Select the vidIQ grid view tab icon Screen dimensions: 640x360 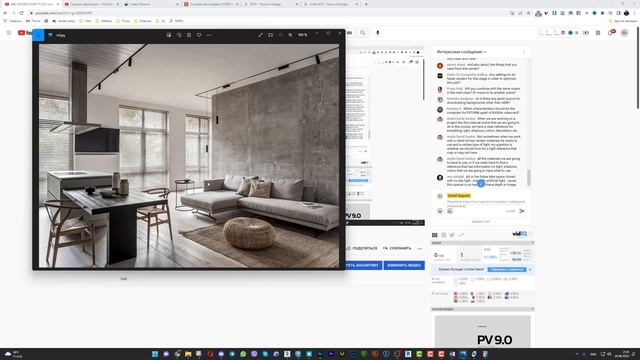(x=435, y=235)
